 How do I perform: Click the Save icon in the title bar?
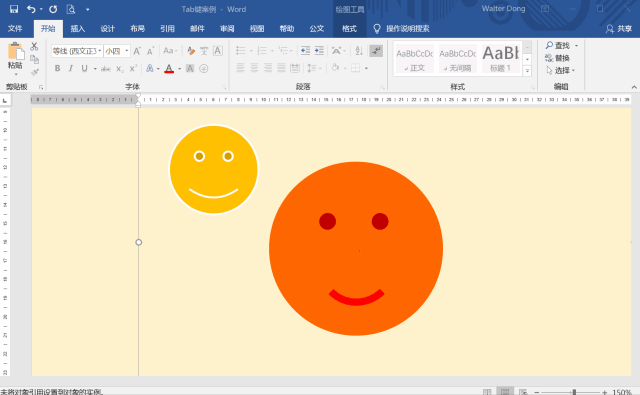pos(14,9)
